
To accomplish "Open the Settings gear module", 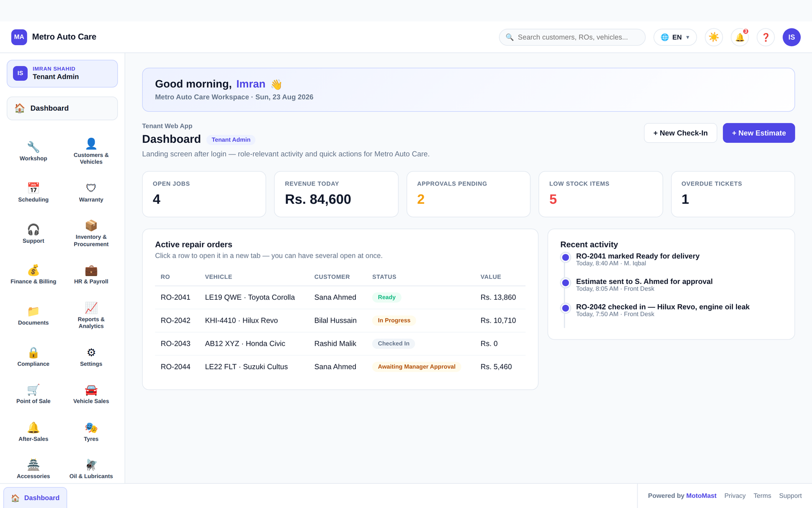I will pyautogui.click(x=91, y=357).
